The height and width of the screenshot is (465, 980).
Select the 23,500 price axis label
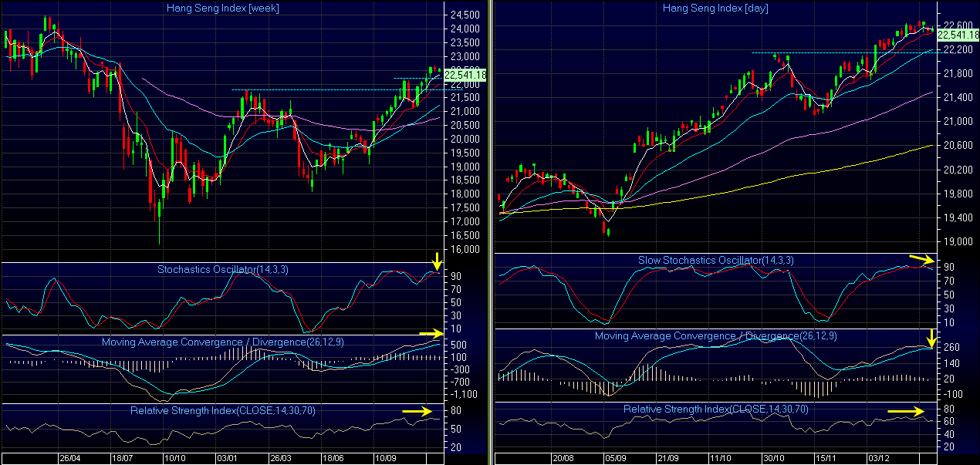[x=467, y=43]
